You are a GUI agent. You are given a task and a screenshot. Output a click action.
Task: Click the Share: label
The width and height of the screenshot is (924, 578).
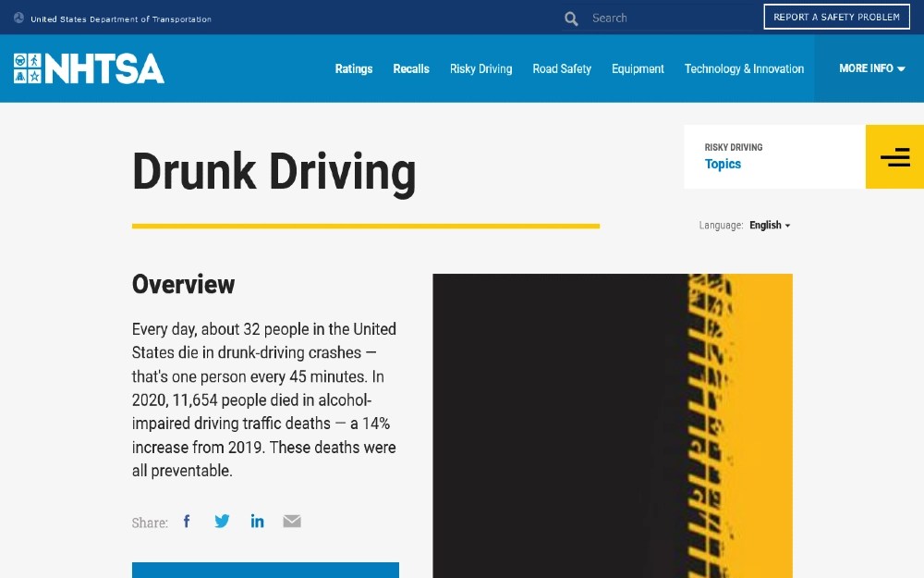click(150, 523)
